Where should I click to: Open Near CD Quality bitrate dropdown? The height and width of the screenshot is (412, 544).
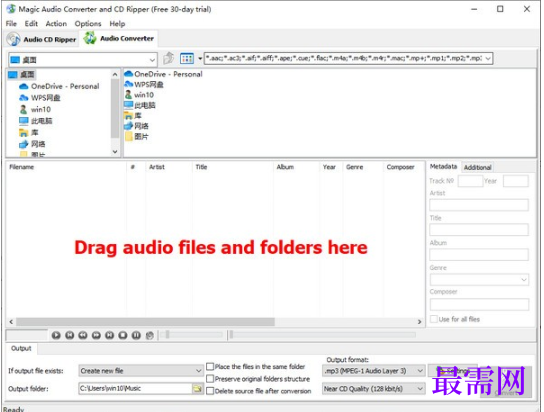point(420,389)
